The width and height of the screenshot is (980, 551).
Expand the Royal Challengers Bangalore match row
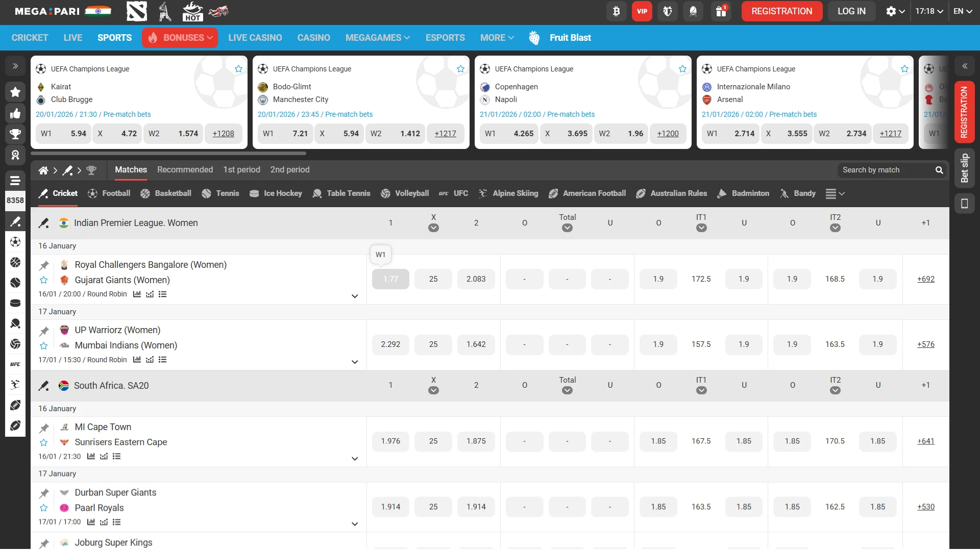click(x=355, y=296)
